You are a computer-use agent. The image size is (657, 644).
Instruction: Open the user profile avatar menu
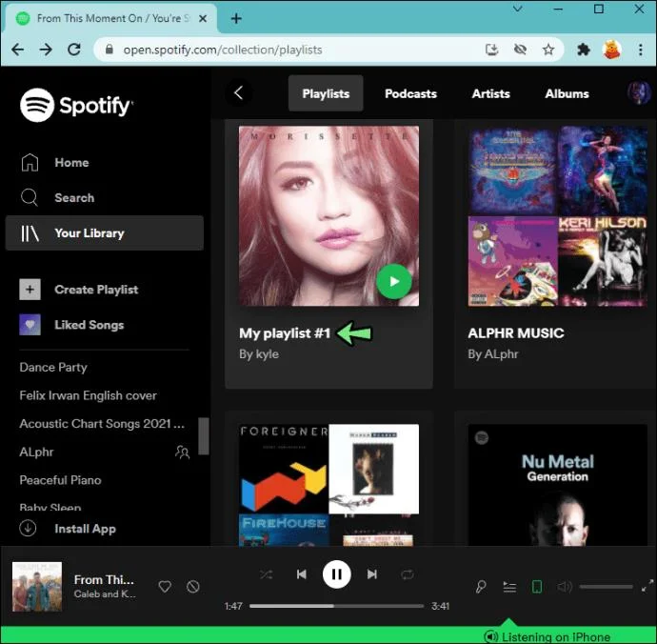[x=639, y=92]
